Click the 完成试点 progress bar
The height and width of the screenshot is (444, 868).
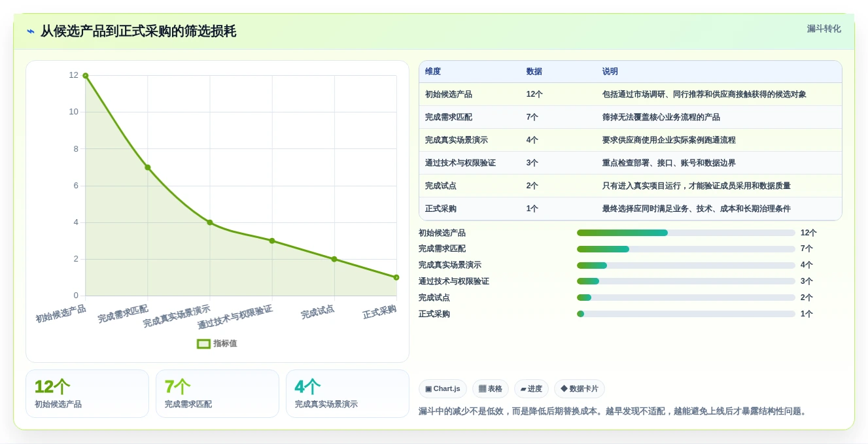pos(686,298)
